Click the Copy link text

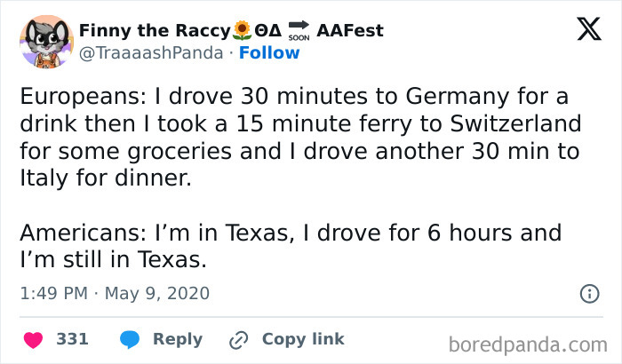point(303,339)
